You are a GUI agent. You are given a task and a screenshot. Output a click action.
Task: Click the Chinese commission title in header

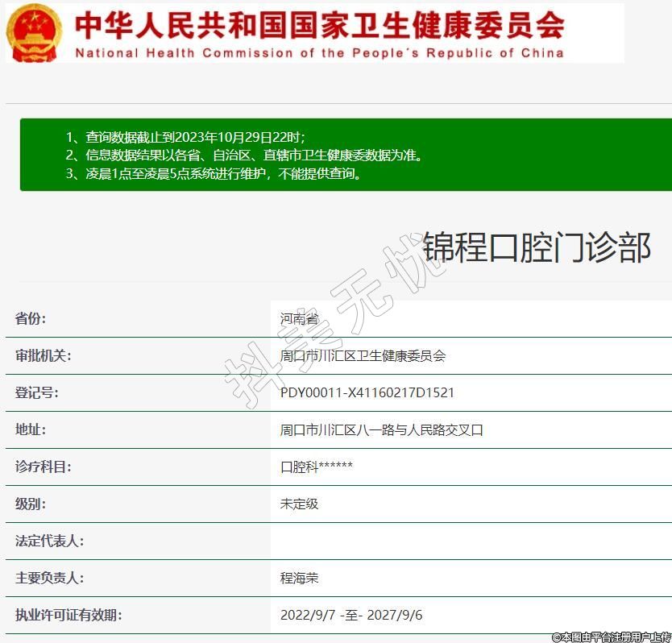pos(319,25)
